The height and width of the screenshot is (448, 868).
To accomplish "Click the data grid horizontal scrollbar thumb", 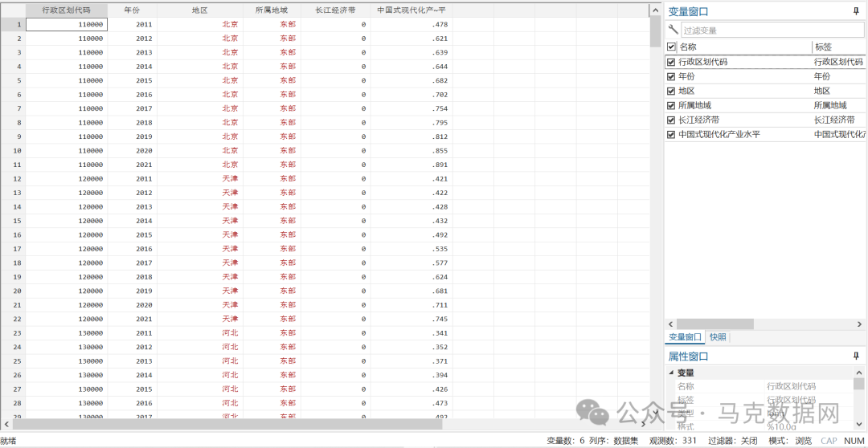I will pos(227,424).
